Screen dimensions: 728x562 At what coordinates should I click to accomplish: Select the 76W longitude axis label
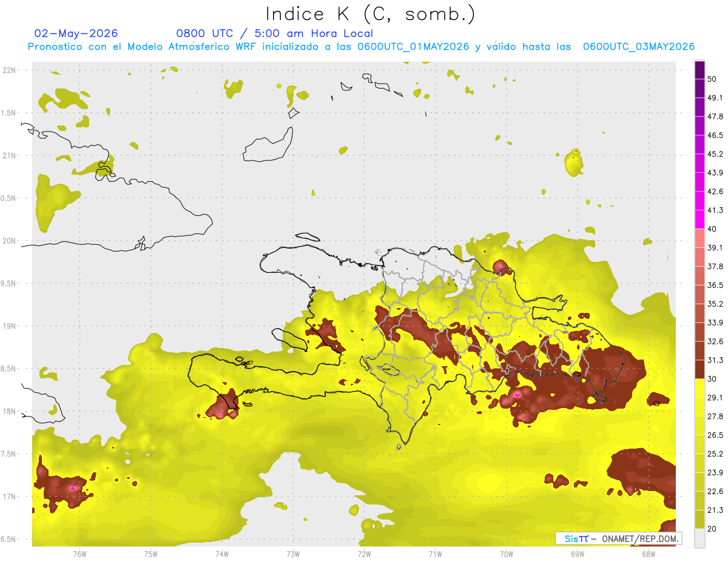pos(79,554)
